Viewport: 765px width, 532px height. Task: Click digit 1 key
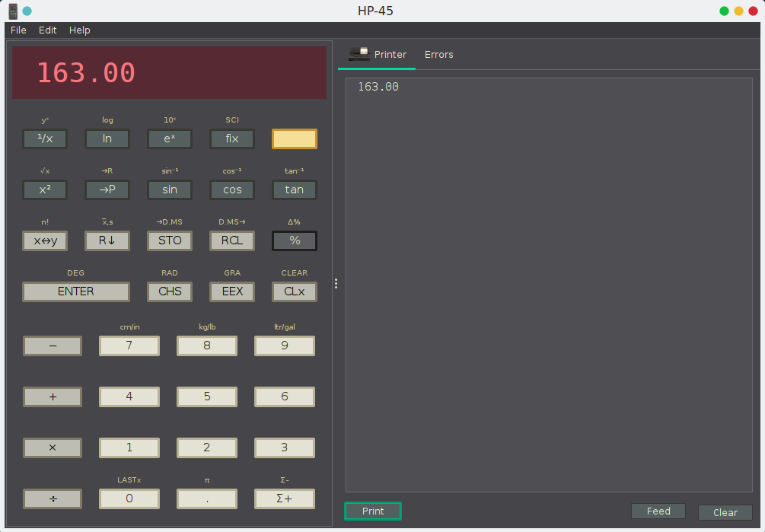[129, 448]
